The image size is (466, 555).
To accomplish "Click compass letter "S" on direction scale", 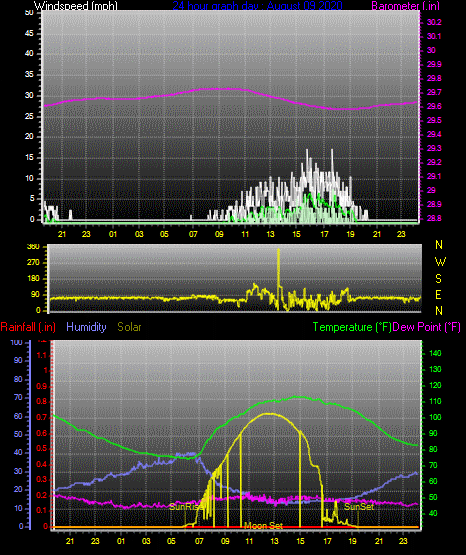I will pyautogui.click(x=438, y=279).
